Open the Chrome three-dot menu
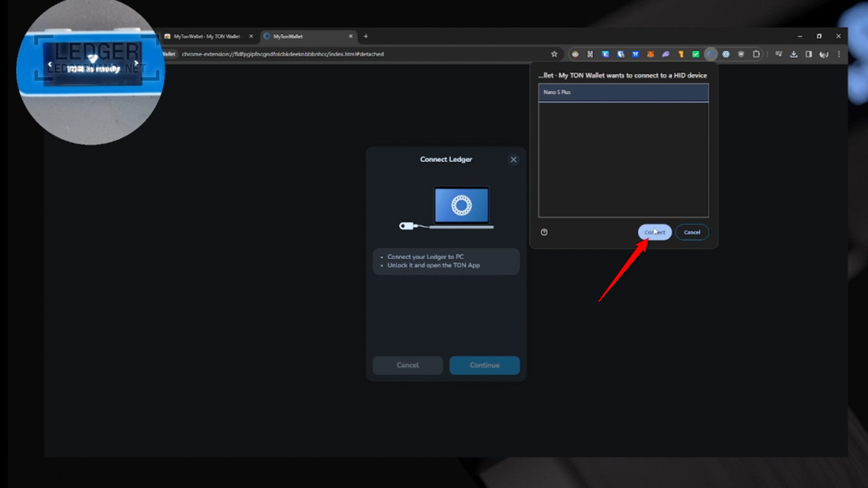This screenshot has width=868, height=488. (839, 54)
